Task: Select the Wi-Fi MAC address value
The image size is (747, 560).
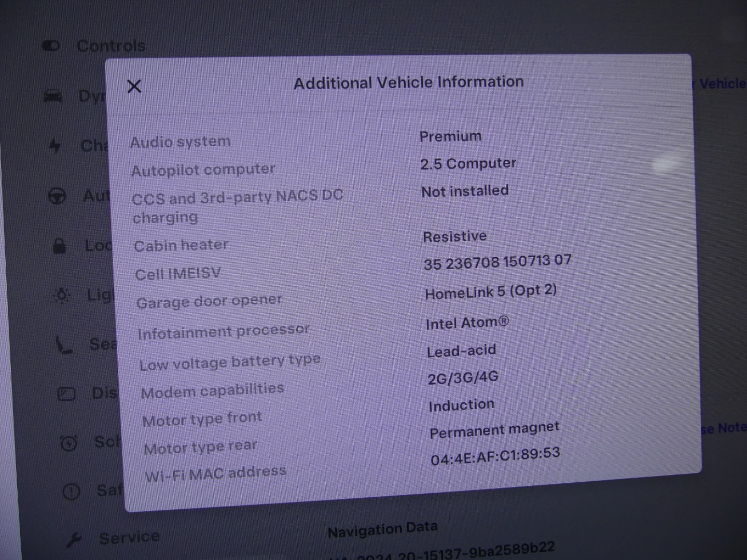Action: pos(495,456)
